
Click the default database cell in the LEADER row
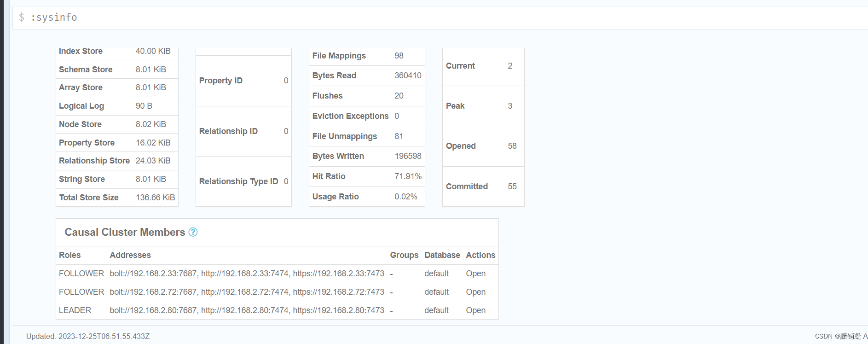436,310
